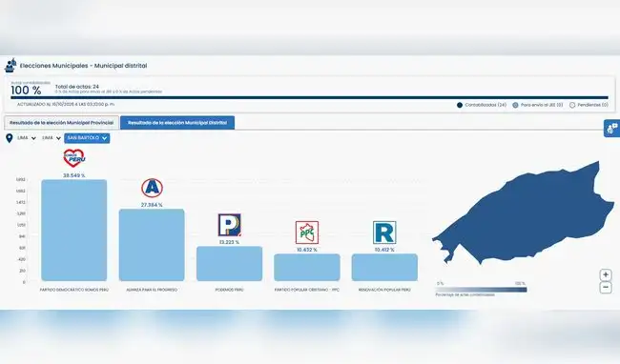The height and width of the screenshot is (364, 620).
Task: Click the 'PARTIDO POPULAR CRISTIANO - PPC' axis label
Action: (307, 290)
